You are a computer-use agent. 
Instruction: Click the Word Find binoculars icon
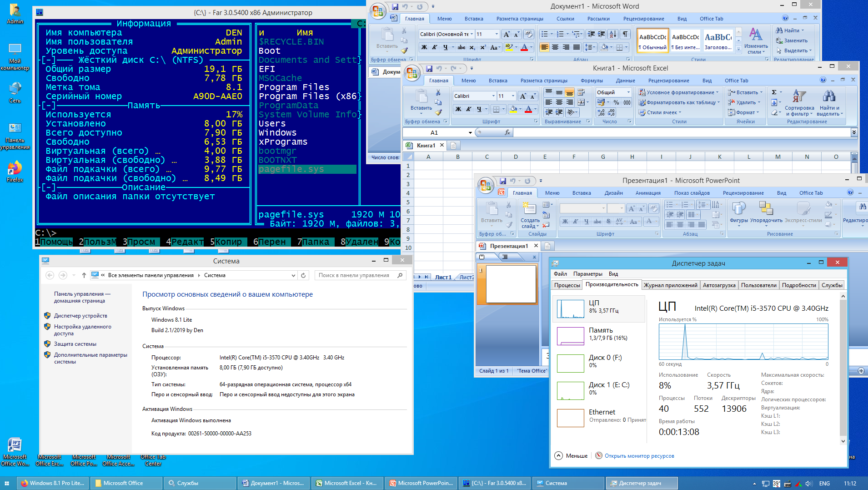[x=779, y=30]
